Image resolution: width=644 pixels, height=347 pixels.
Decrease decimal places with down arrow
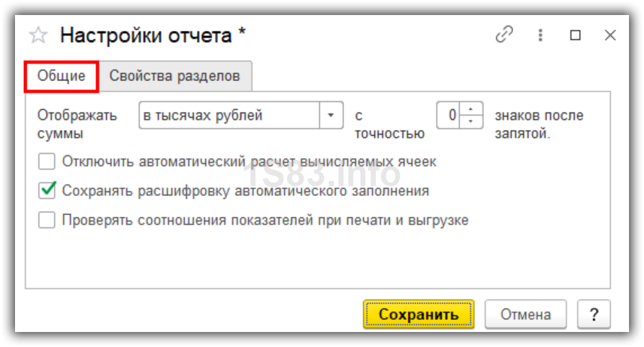coord(471,121)
